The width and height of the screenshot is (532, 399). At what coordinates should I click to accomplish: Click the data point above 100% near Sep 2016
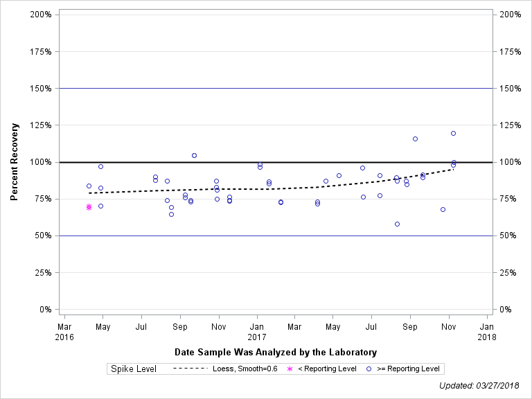pos(195,155)
